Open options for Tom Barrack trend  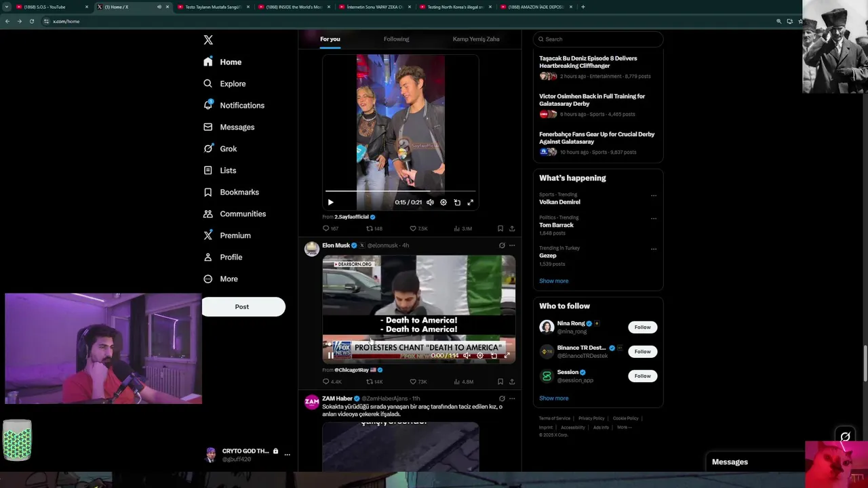(654, 218)
